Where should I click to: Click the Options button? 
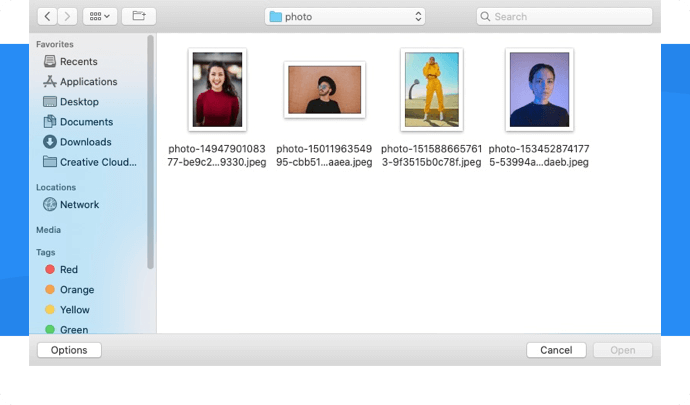click(69, 350)
